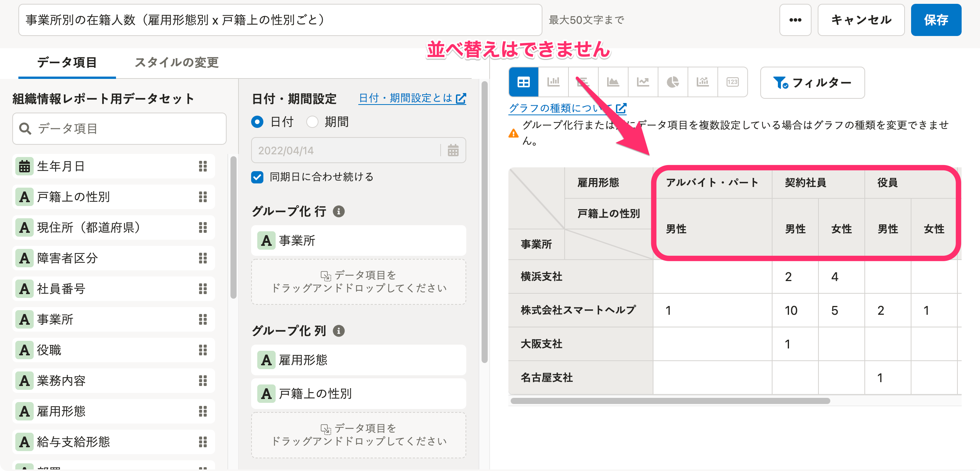Select the vertical bar chart icon
The image size is (980, 471).
(553, 82)
